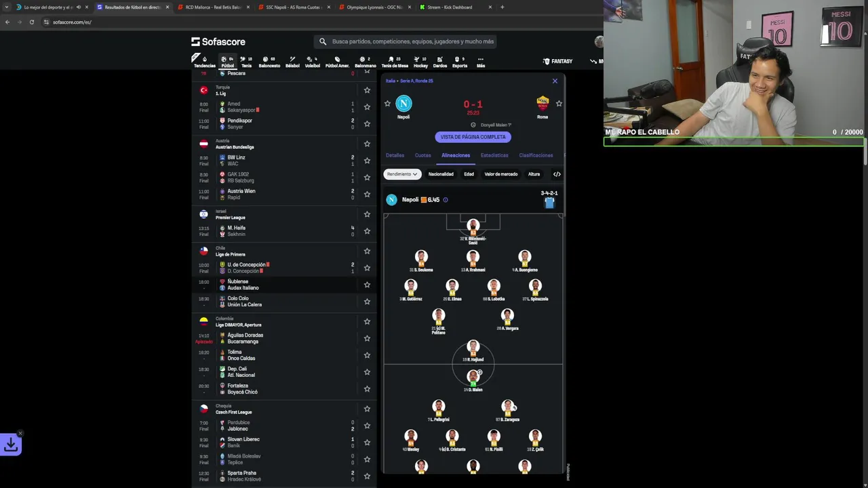The height and width of the screenshot is (488, 868).
Task: Open the Czech First League heading
Action: (x=233, y=412)
